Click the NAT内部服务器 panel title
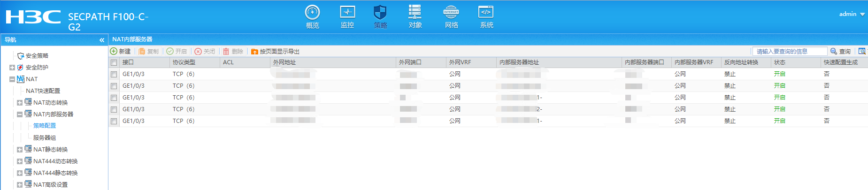Viewport: 868px width, 190px height. click(132, 39)
